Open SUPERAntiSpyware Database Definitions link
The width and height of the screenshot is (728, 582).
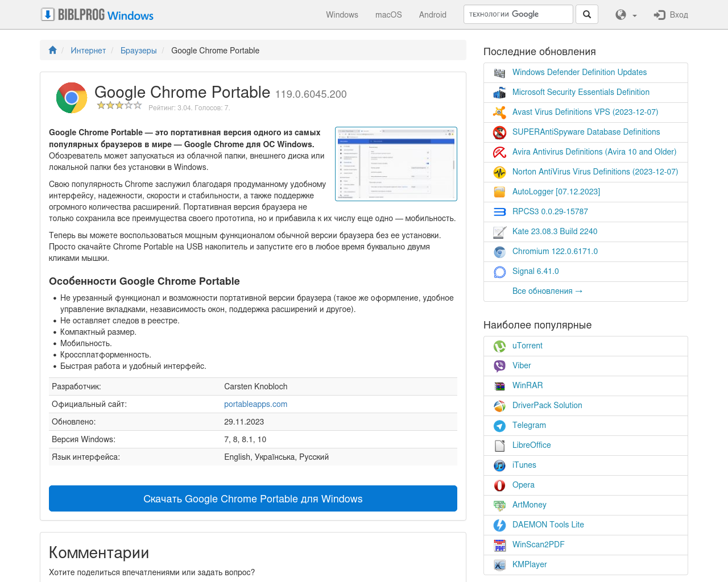tap(586, 132)
